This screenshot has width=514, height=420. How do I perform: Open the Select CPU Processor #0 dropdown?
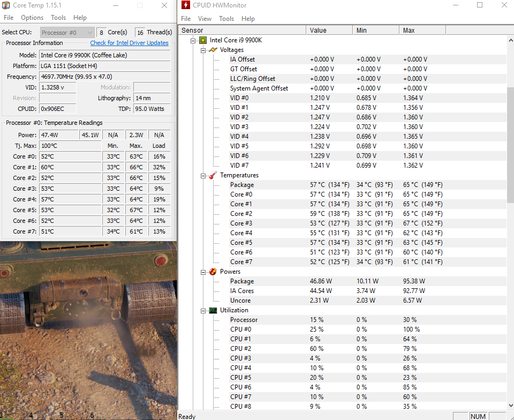coord(67,33)
